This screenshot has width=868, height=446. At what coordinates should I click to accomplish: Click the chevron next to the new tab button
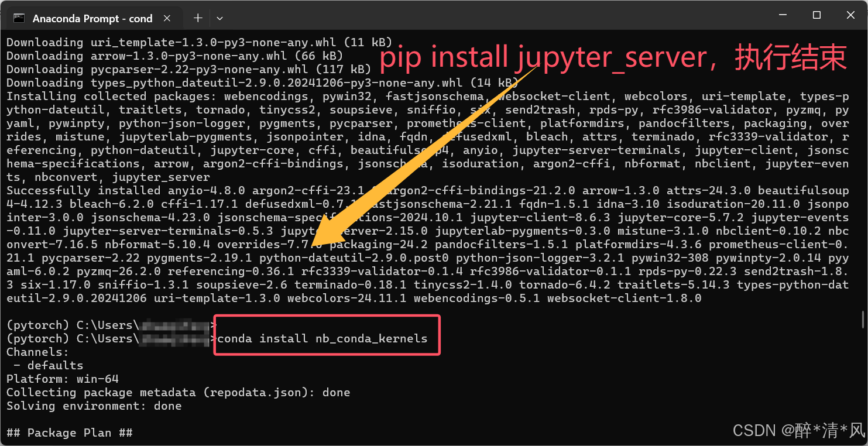pos(219,18)
